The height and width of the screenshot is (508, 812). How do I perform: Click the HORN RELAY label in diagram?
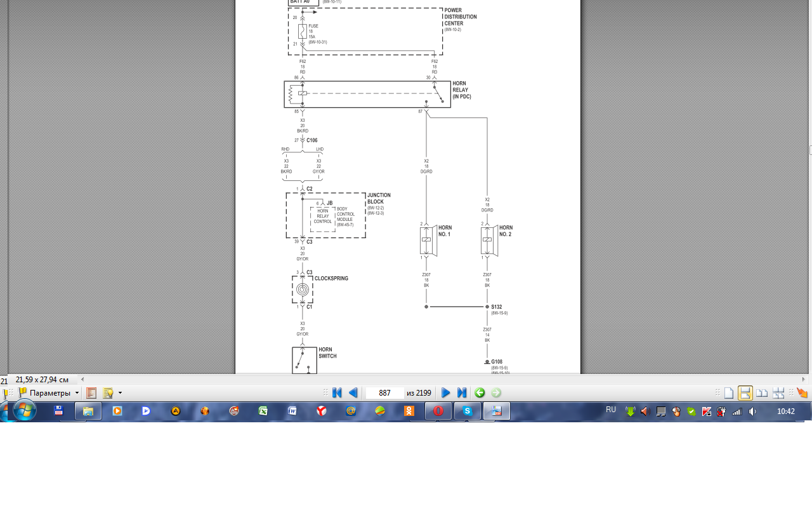tap(462, 90)
